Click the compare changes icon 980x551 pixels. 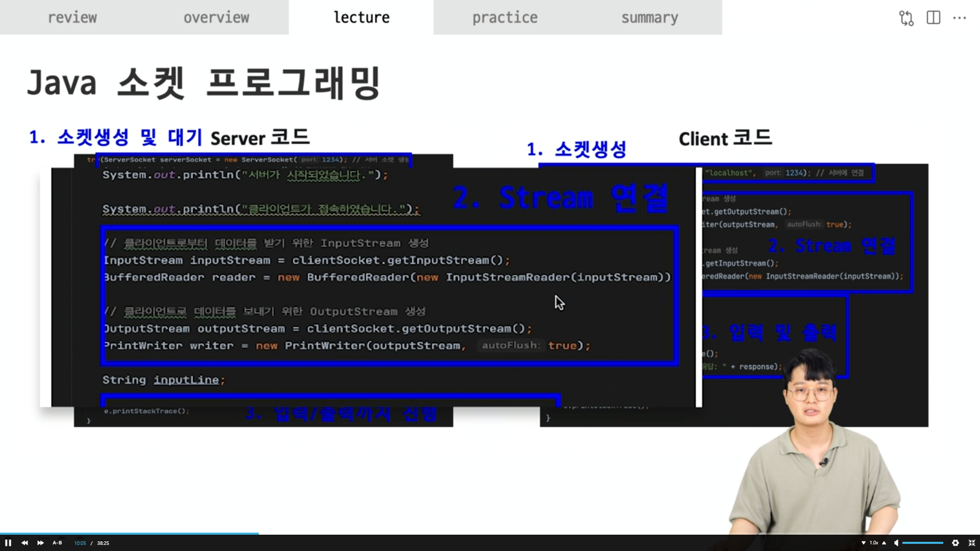click(x=906, y=18)
